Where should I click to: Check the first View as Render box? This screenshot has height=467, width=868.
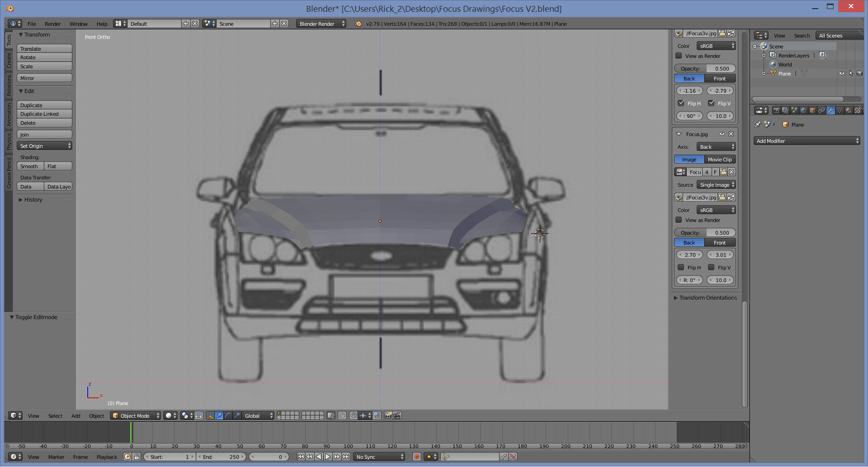679,56
